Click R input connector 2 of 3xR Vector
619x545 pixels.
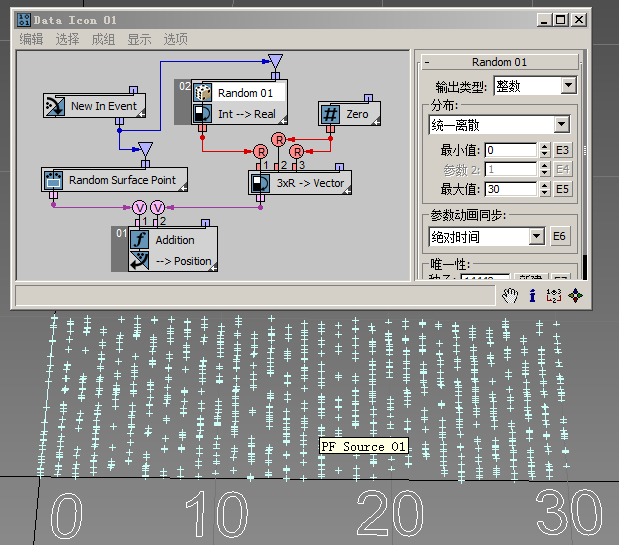(x=279, y=139)
